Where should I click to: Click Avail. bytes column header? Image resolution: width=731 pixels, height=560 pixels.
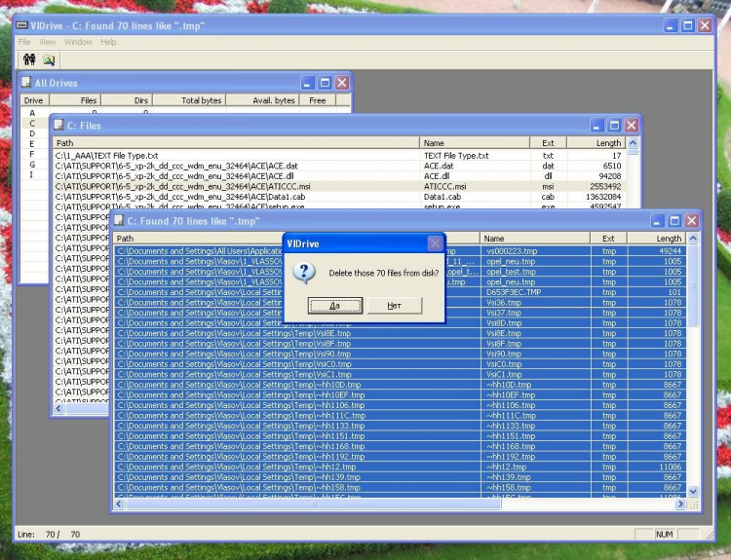click(262, 100)
